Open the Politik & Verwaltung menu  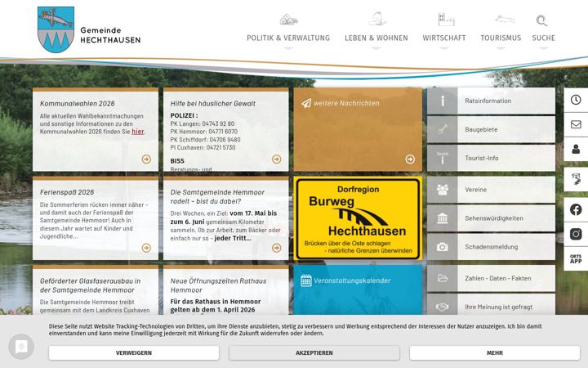288,38
